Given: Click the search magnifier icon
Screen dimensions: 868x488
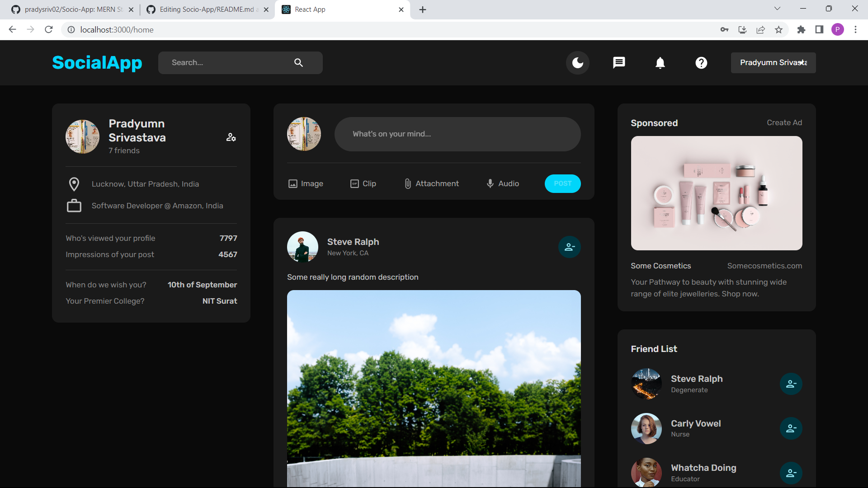Looking at the screenshot, I should (299, 62).
